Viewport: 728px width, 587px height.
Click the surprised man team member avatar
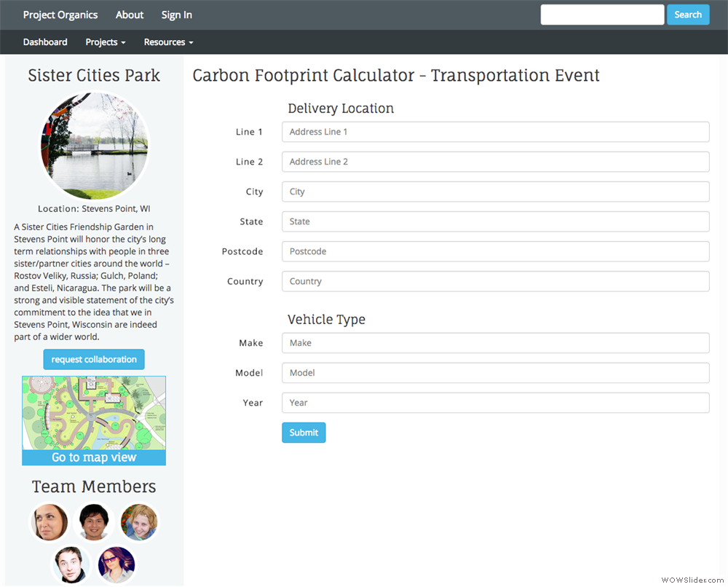(x=71, y=565)
